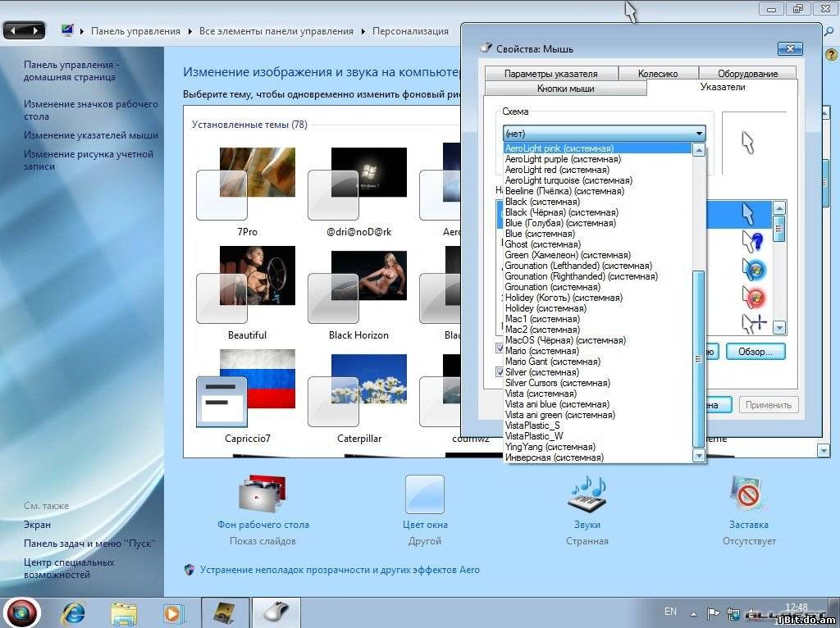
Task: Switch to Mouse Properties taskbar button
Action: [x=276, y=613]
